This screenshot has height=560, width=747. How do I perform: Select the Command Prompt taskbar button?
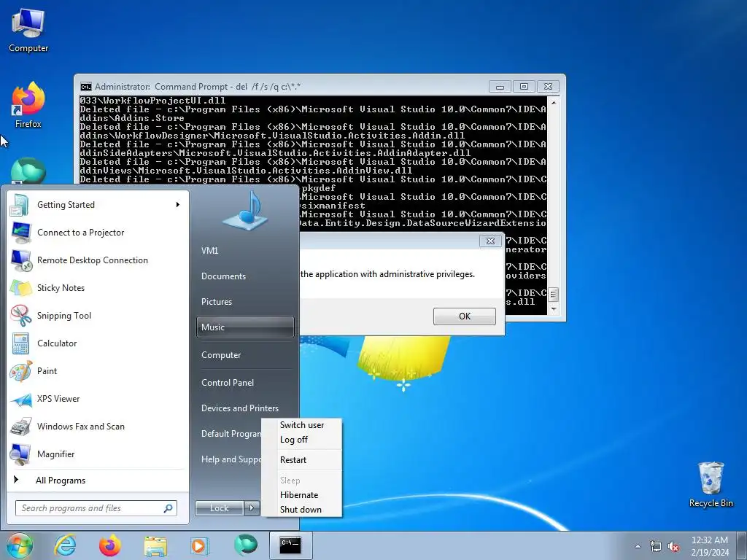pos(290,545)
